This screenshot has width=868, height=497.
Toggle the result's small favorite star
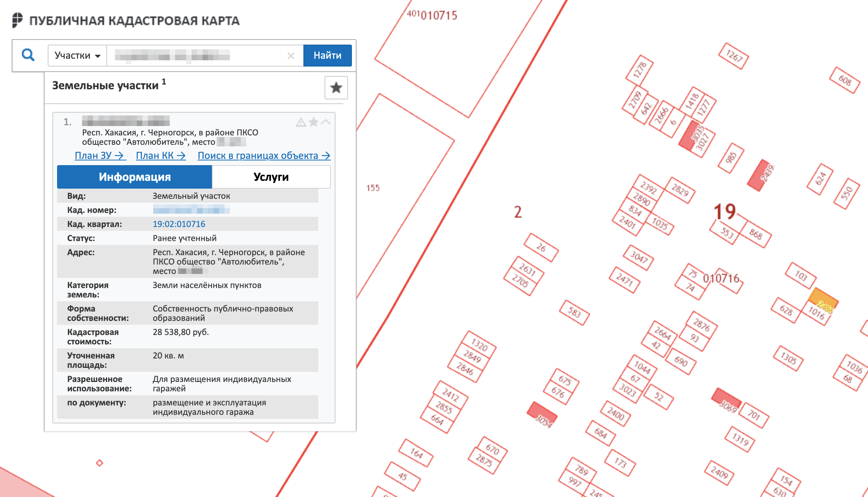pyautogui.click(x=313, y=122)
